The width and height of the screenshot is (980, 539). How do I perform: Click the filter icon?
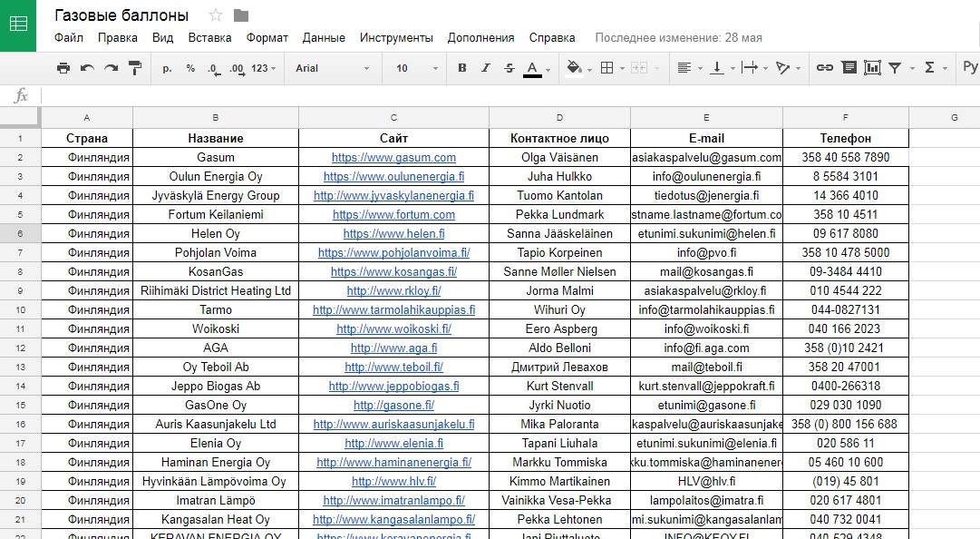pyautogui.click(x=895, y=68)
